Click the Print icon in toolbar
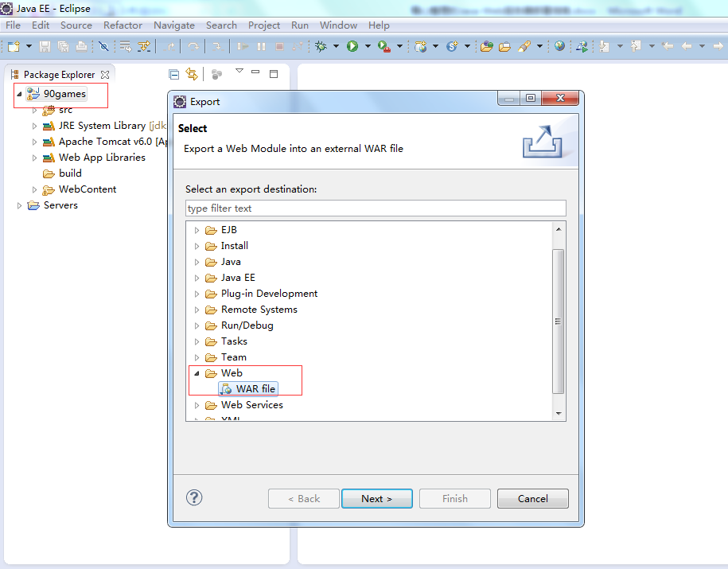 pos(81,46)
